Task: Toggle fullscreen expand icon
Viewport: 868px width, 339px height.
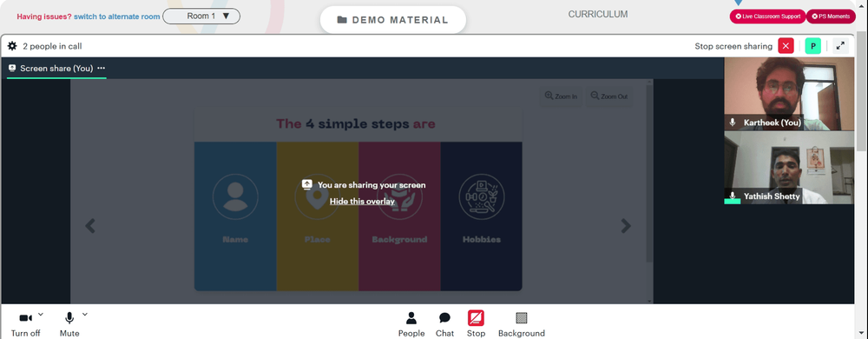Action: 840,46
